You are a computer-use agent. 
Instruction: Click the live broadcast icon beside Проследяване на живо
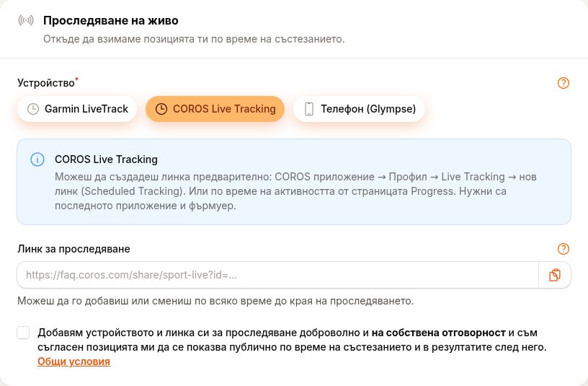(26, 20)
